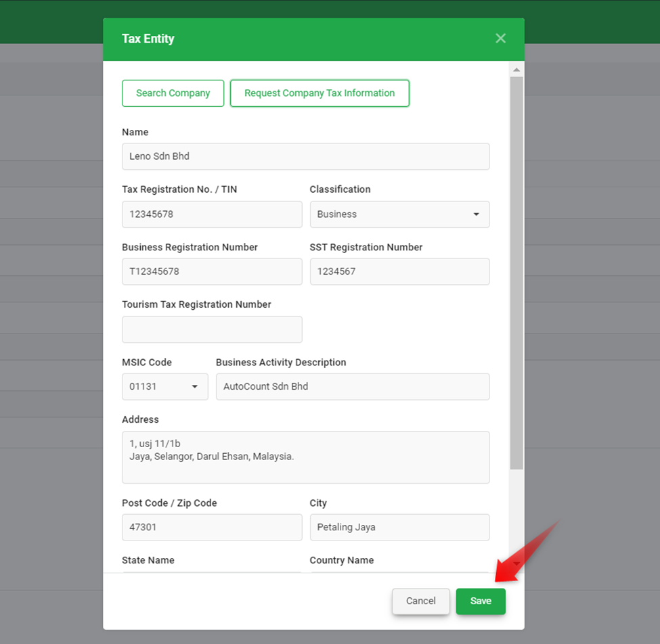Click the Post Code / Zip Code field
Image resolution: width=660 pixels, height=644 pixels.
[212, 527]
